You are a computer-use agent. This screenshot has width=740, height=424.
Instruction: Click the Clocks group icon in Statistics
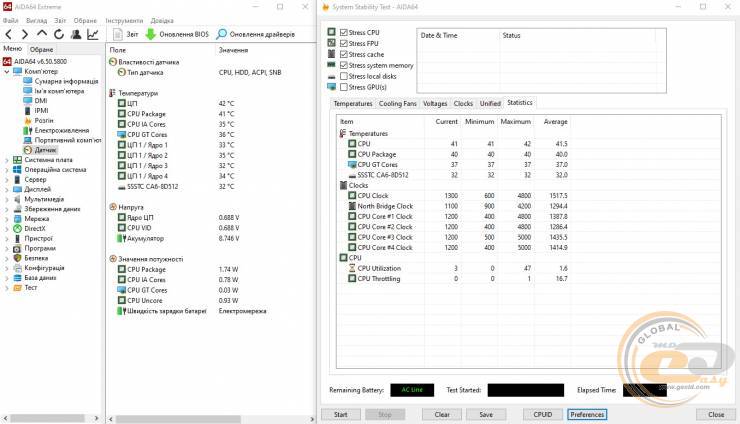click(x=343, y=185)
